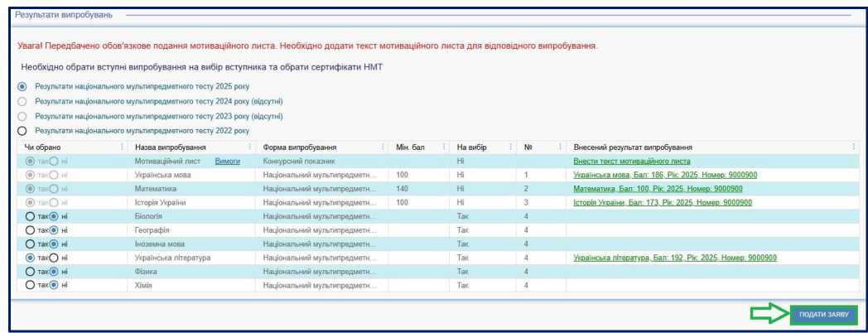Image resolution: width=868 pixels, height=333 pixels.
Task: Open column menu for "На вибір" header
Action: 510,147
